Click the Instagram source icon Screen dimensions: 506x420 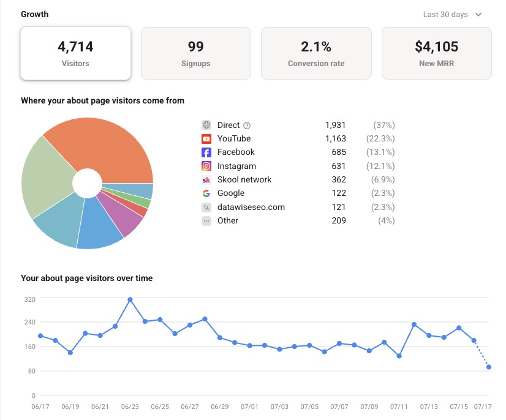(206, 166)
